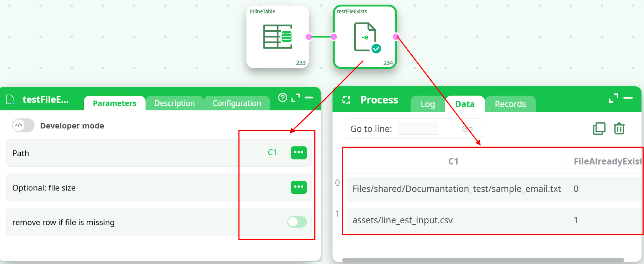This screenshot has height=264, width=644.
Task: Open Path options with ellipsis button
Action: pyautogui.click(x=299, y=153)
